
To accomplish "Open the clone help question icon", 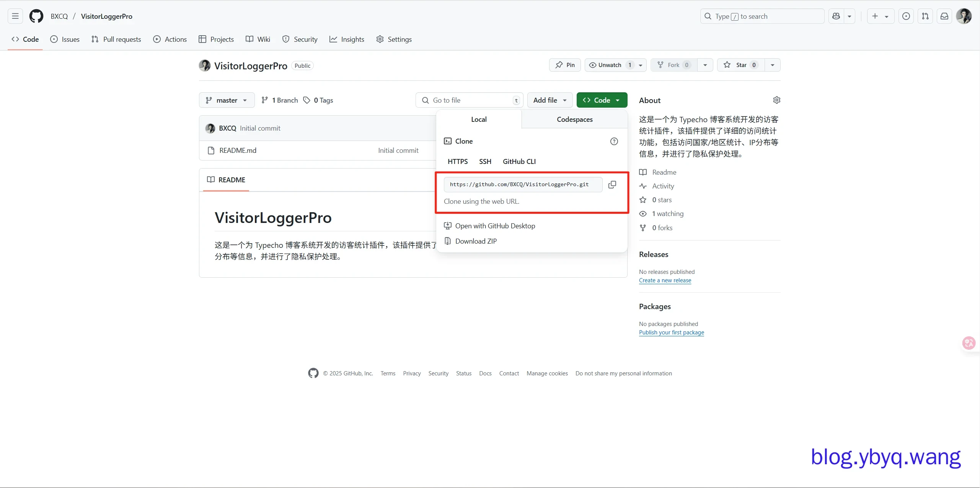I will click(x=614, y=141).
